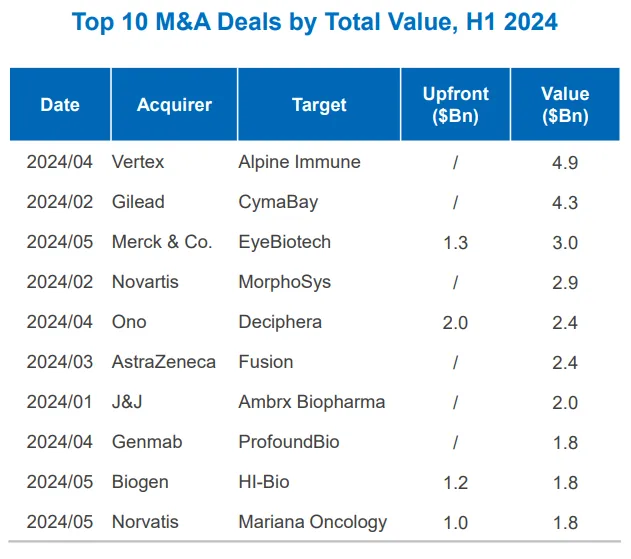This screenshot has height=559, width=631.
Task: Select the 4.9 value for Alpine Immune
Action: (x=565, y=162)
